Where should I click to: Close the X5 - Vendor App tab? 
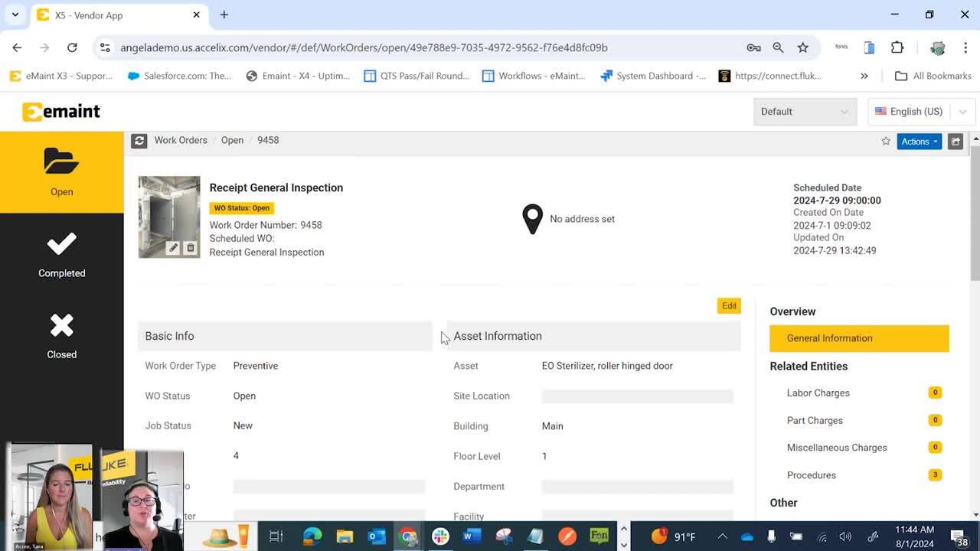tap(196, 15)
